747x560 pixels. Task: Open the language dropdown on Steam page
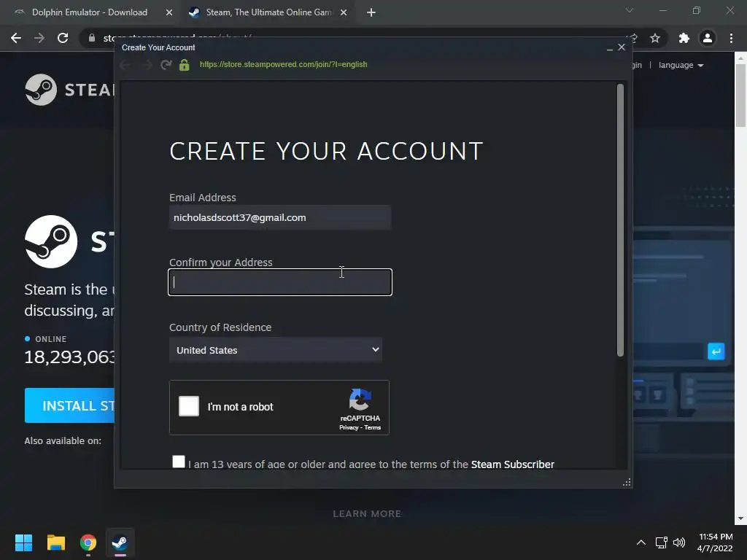681,65
